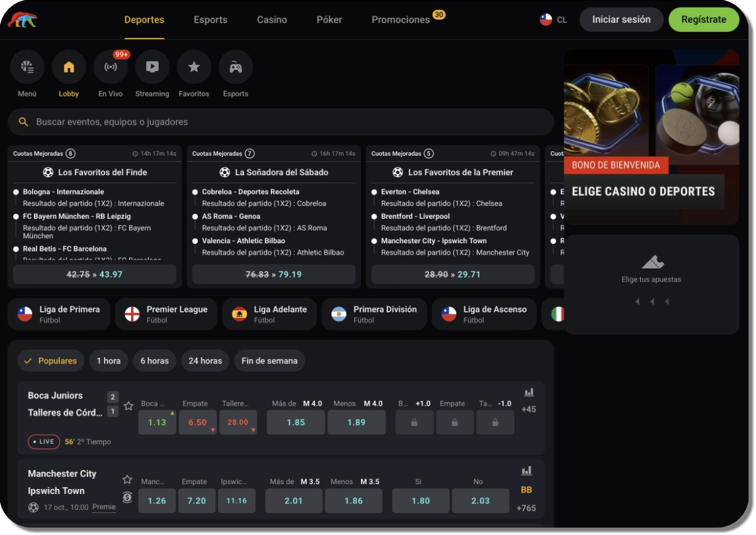Select the 6 horas filter
Image resolution: width=756 pixels, height=535 pixels.
click(154, 361)
